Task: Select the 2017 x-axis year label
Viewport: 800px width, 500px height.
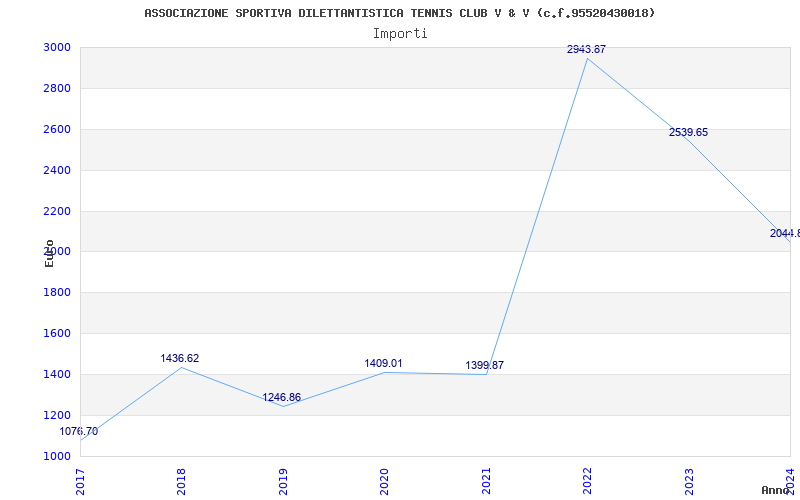Action: [x=80, y=482]
